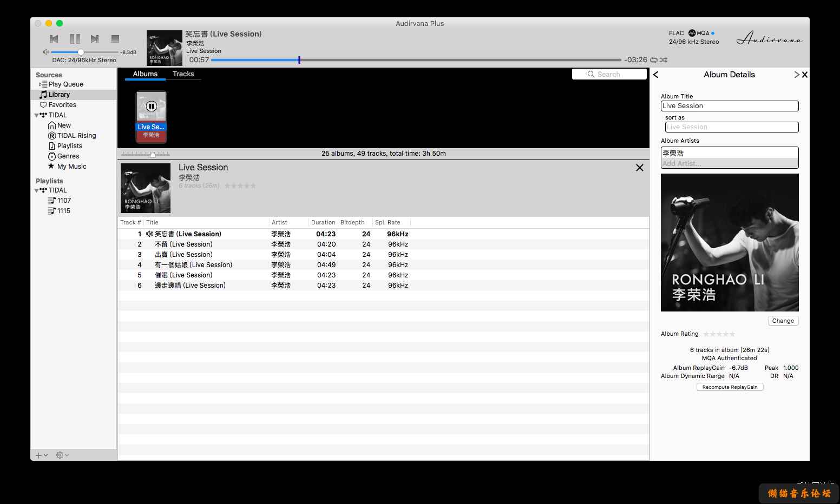Image resolution: width=840 pixels, height=504 pixels.
Task: Pause via the album tile overlay button
Action: 152,107
